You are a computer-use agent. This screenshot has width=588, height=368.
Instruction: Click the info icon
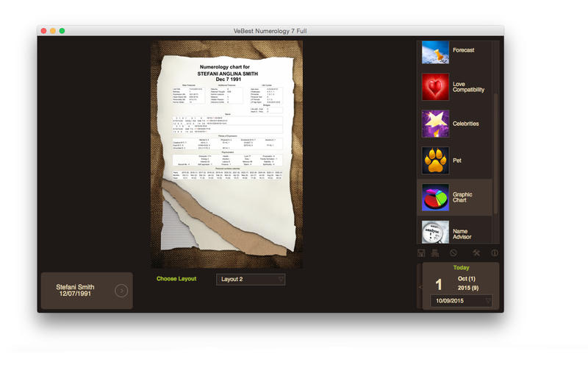(x=494, y=253)
